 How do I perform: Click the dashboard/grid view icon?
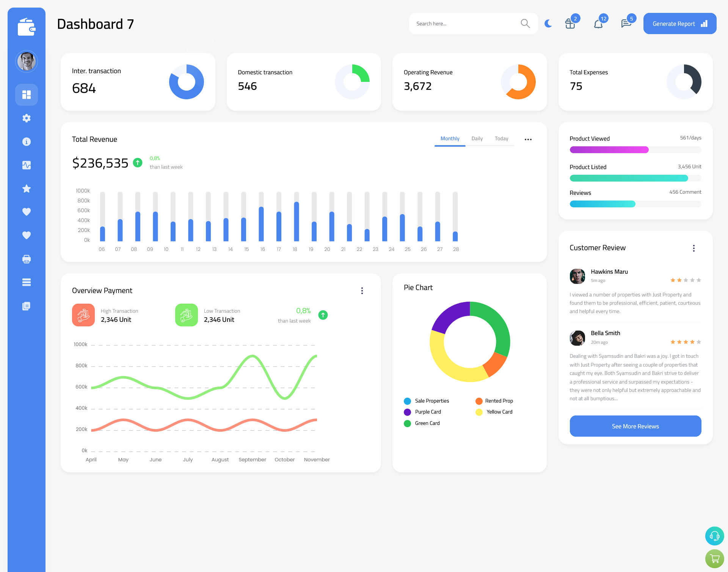(27, 94)
